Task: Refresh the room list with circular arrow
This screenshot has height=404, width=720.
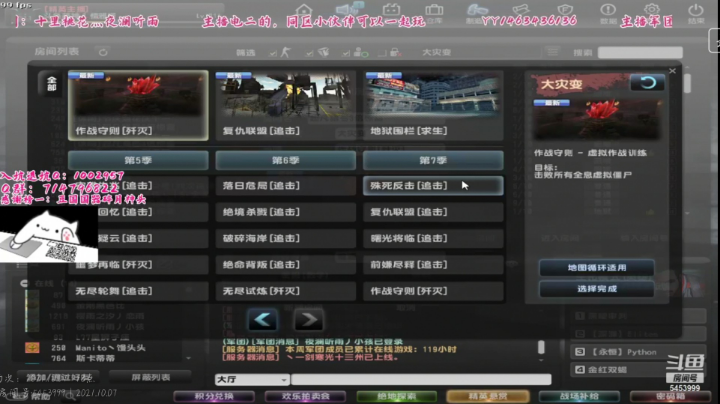Action: point(103,52)
